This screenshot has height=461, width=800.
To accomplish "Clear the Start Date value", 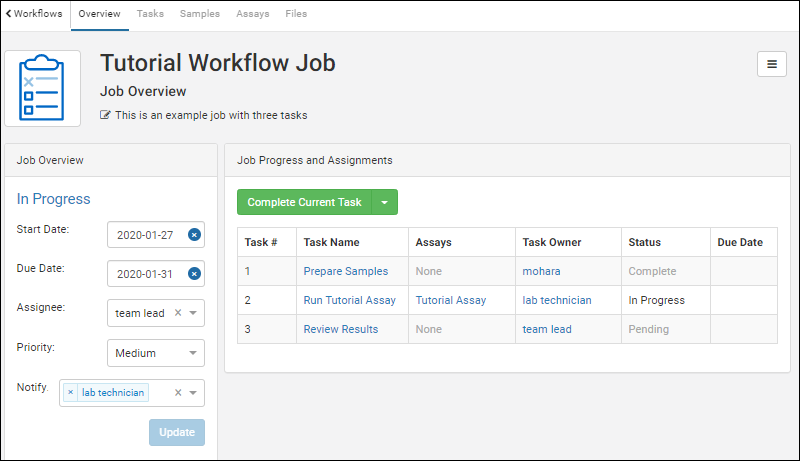I will [194, 235].
